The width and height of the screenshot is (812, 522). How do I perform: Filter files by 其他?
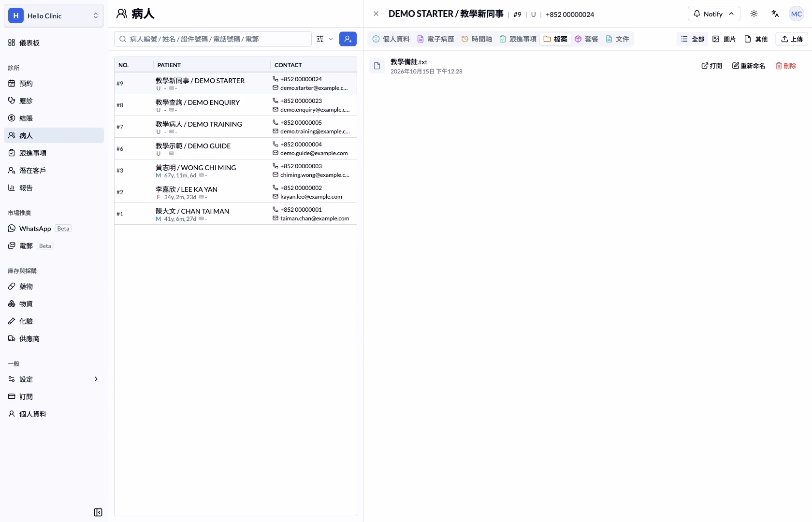point(756,39)
